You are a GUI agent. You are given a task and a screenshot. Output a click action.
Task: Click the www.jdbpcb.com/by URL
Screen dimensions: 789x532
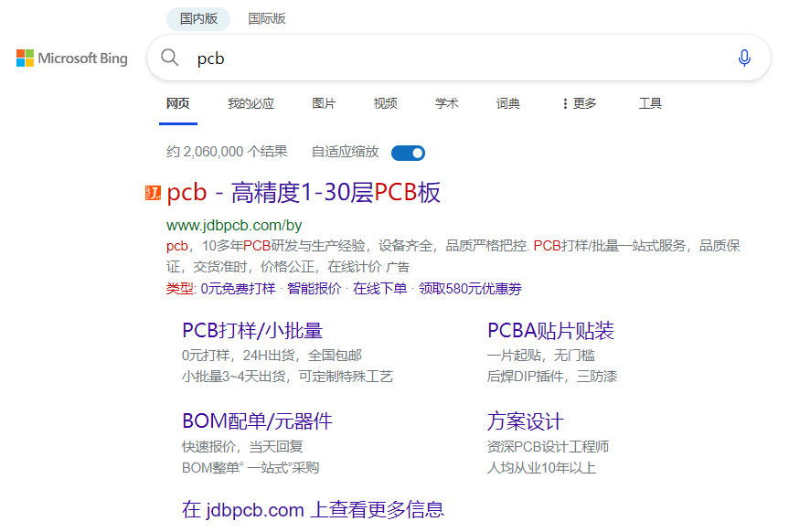pyautogui.click(x=234, y=225)
